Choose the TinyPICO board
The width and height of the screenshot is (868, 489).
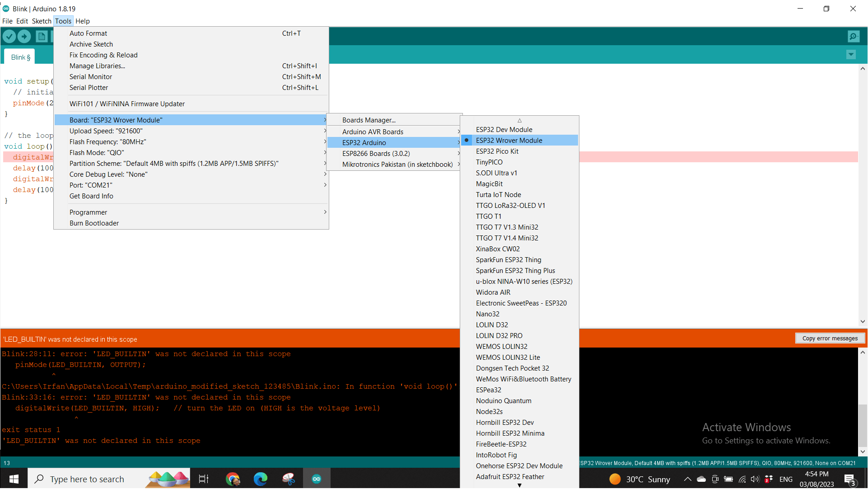pos(519,162)
